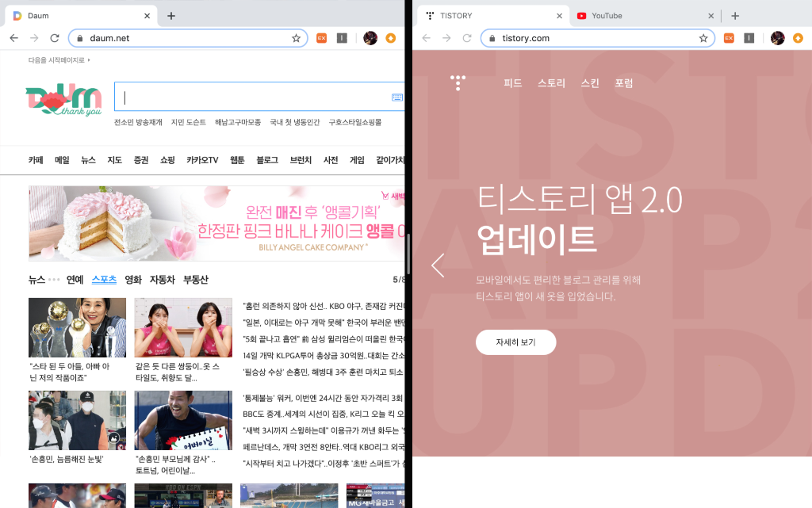The image size is (812, 508).
Task: Open a new tab in the Daum window
Action: point(171,16)
